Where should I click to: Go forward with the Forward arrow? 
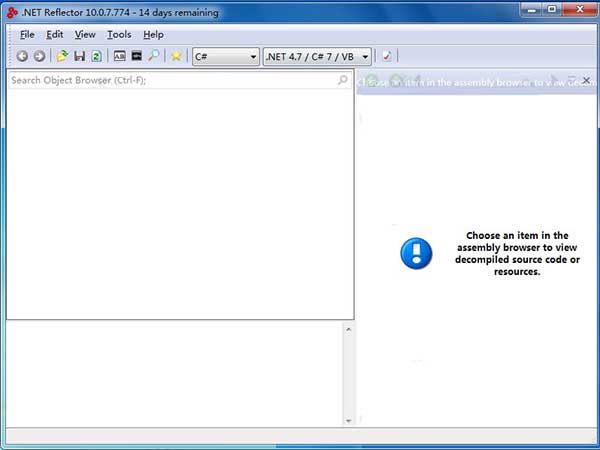[x=39, y=56]
